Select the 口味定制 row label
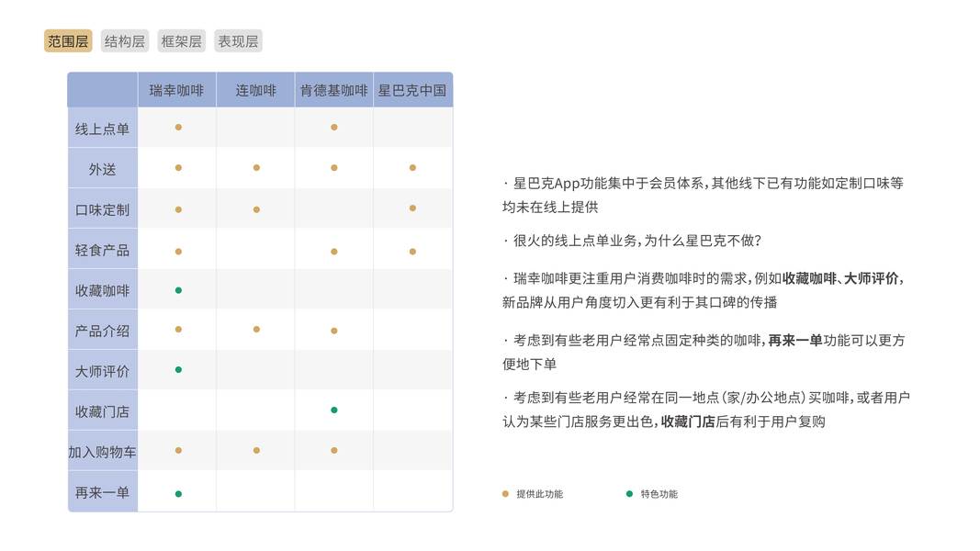980x551 pixels. point(102,209)
